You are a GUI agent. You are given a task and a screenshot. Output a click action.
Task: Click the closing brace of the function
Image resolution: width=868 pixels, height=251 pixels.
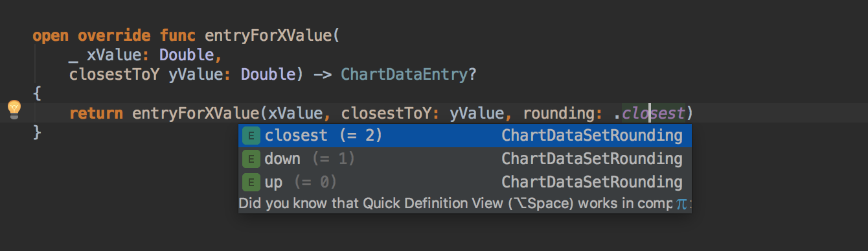37,133
